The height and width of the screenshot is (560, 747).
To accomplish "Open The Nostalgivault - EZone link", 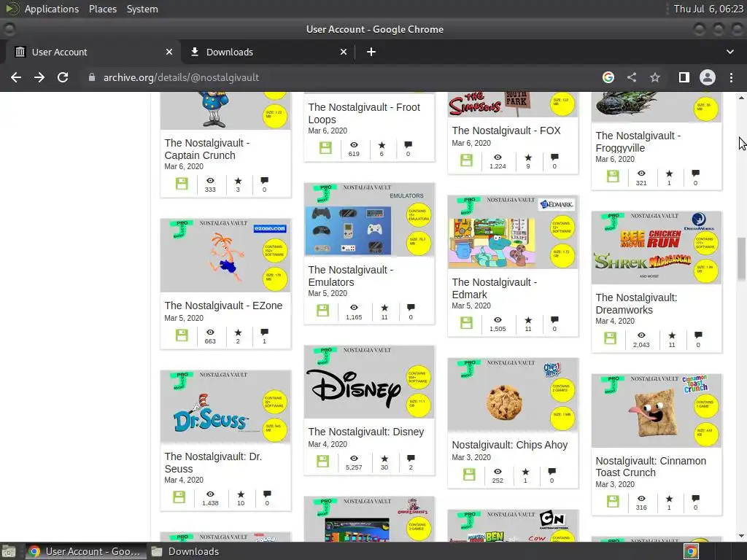I will [223, 306].
